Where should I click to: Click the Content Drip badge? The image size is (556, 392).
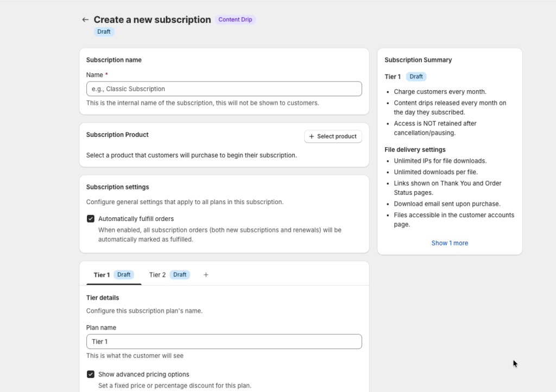pos(235,20)
